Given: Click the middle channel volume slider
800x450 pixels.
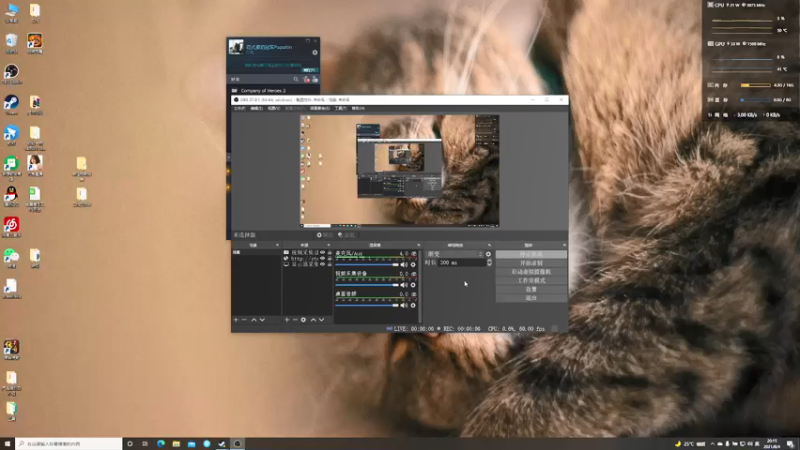Looking at the screenshot, I should point(367,285).
